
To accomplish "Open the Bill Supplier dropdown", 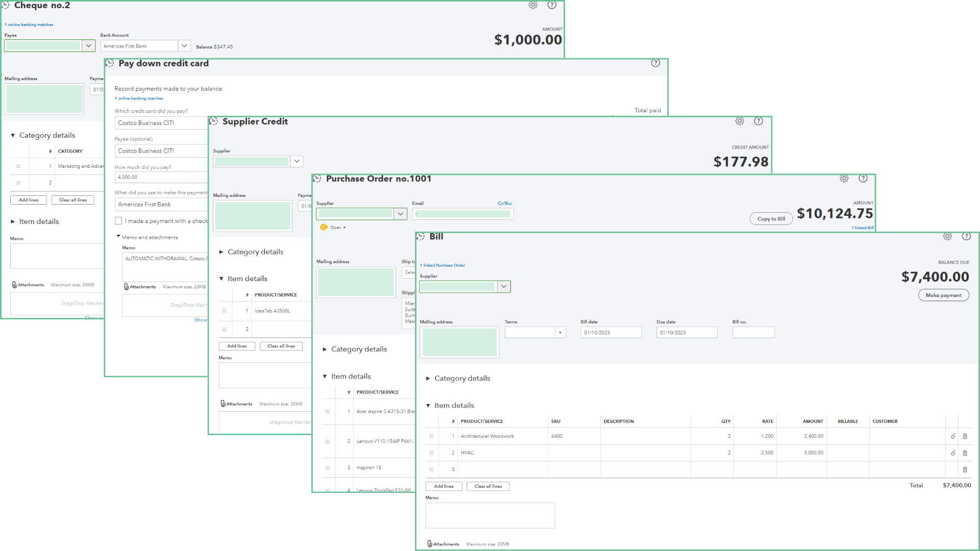I will click(x=504, y=287).
